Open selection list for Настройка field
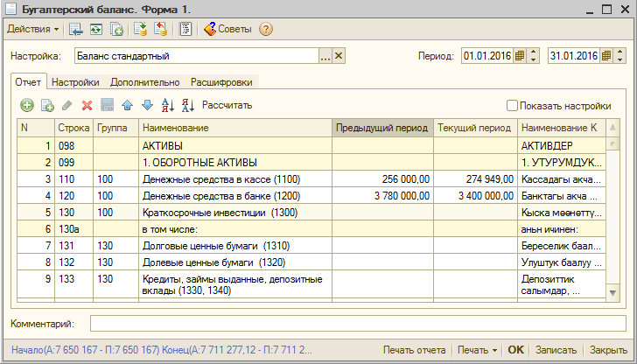This screenshot has width=637, height=364. (x=325, y=56)
